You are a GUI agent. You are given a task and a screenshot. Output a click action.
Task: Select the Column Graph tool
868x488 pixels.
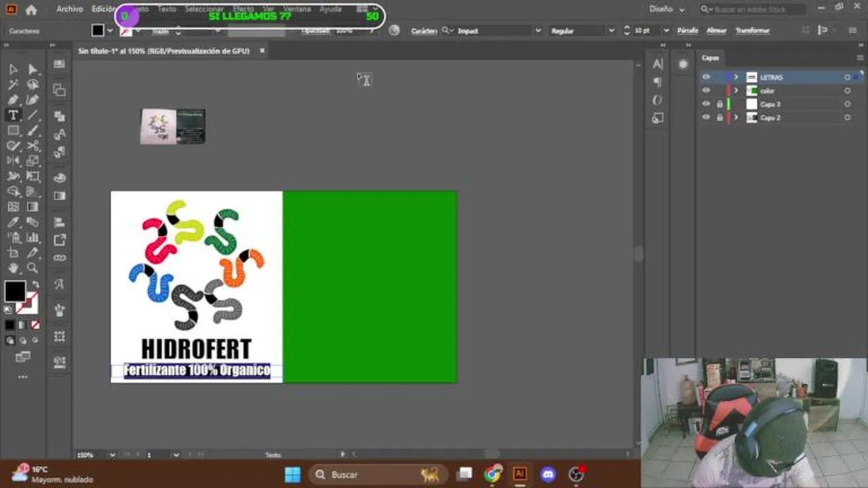[32, 237]
